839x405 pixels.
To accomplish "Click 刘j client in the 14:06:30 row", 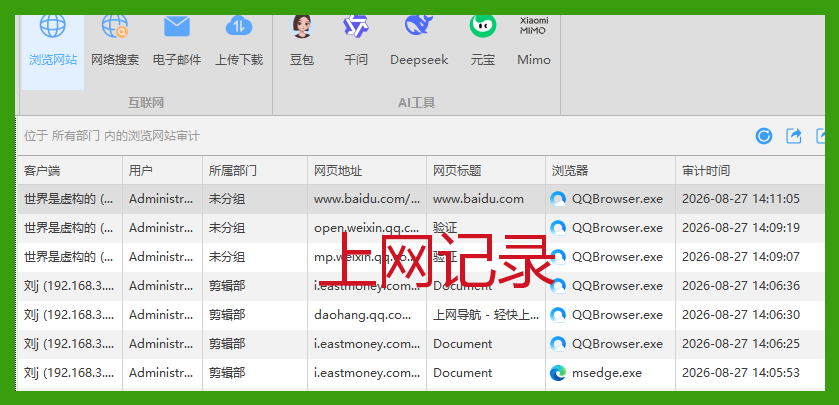I will (70, 315).
